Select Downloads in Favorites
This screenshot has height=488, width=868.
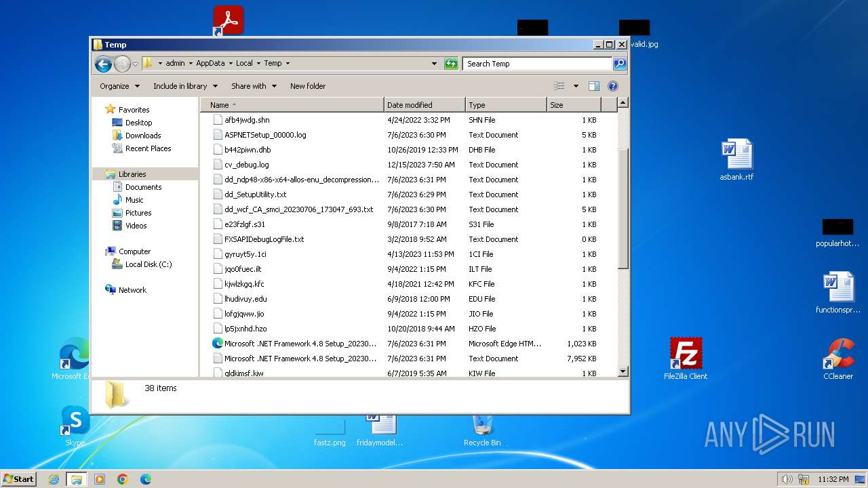click(143, 136)
